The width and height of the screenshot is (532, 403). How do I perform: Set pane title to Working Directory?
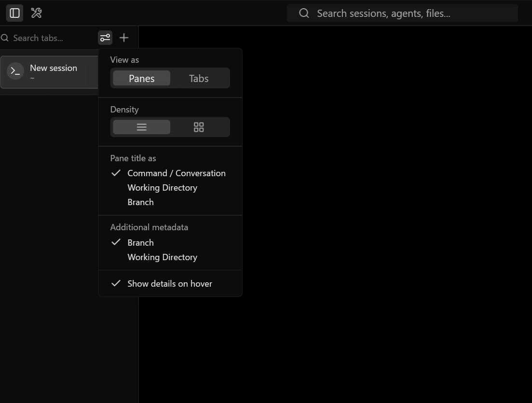pos(162,187)
